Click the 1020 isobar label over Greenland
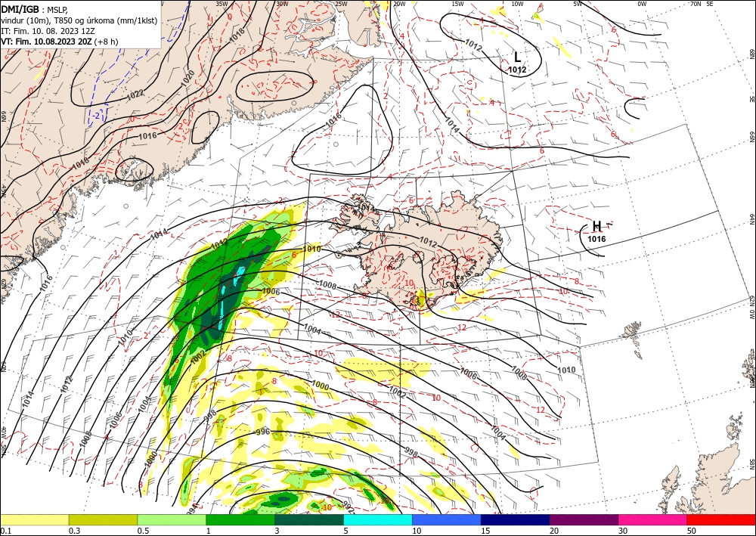756x536 pixels. [x=188, y=79]
